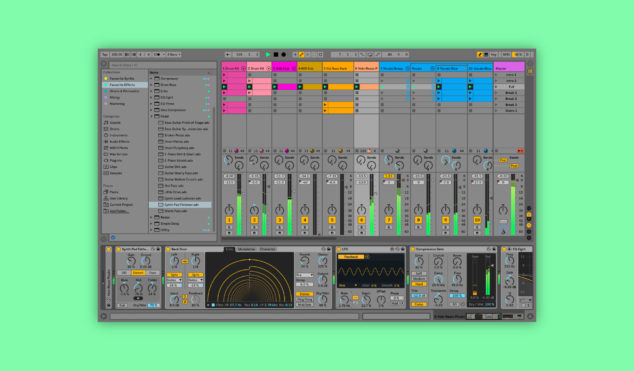
Task: Launch the playing clip on track 1
Action: [x=224, y=87]
